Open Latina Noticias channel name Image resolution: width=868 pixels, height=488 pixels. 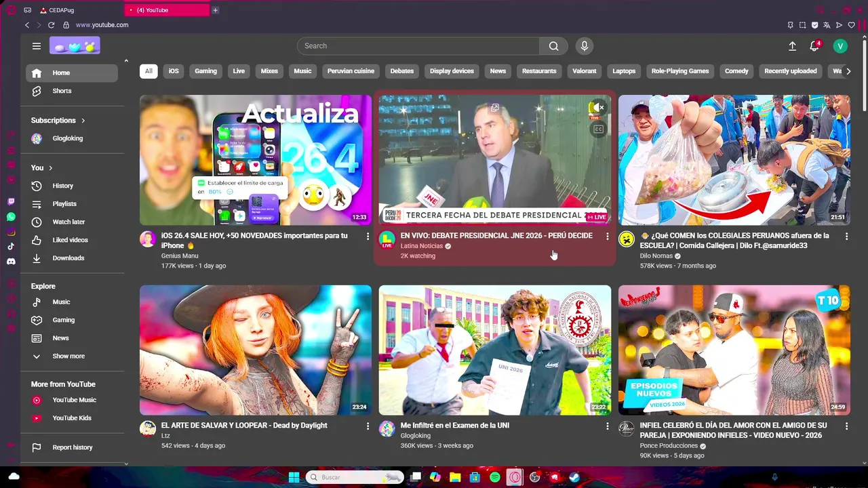pyautogui.click(x=422, y=246)
